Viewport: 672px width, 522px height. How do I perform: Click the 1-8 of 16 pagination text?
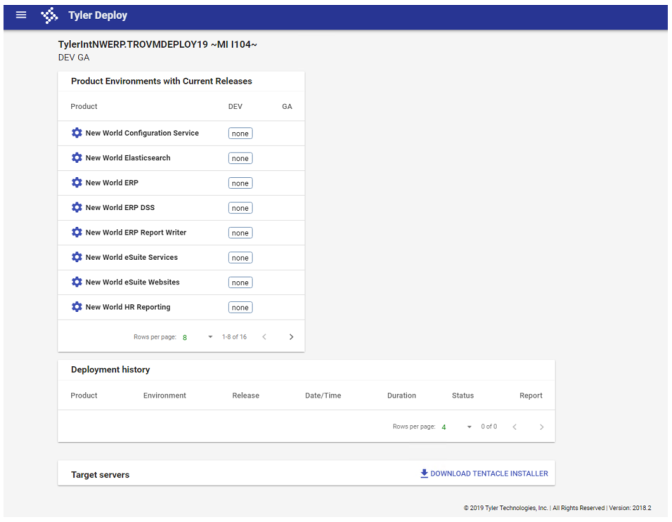pos(234,337)
